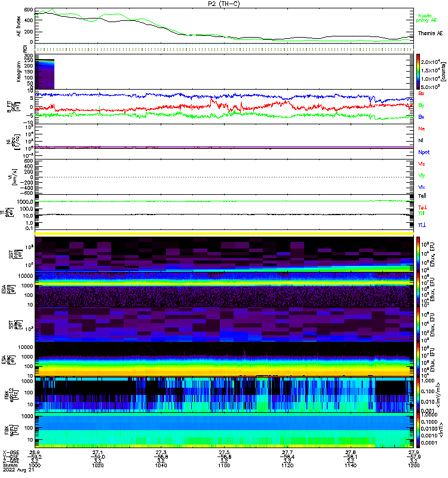Viewport: 448px width, 478px height.
Task: Select the Themis AE legend label
Action: pos(430,33)
